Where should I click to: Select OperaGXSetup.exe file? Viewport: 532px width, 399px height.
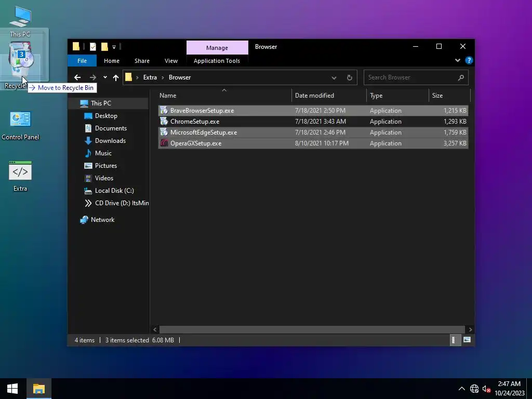313,143
